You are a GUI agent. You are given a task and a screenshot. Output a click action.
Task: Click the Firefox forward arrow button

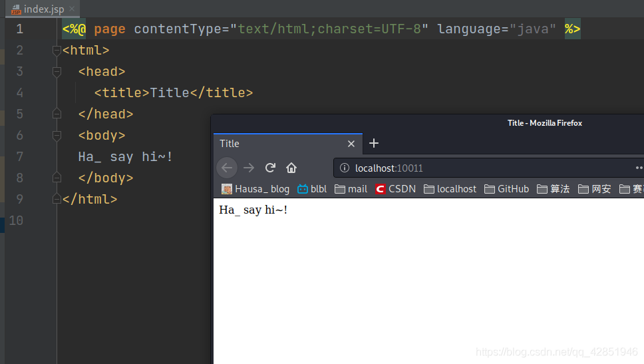coord(249,168)
